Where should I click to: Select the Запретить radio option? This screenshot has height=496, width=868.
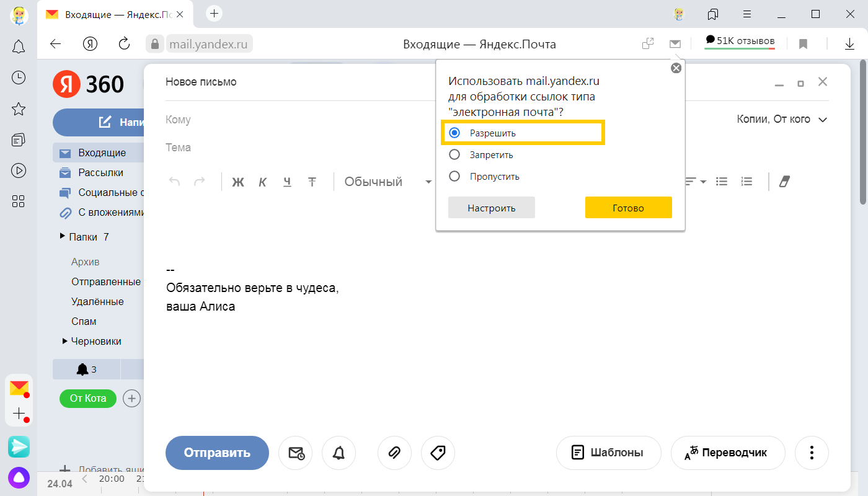(x=454, y=154)
